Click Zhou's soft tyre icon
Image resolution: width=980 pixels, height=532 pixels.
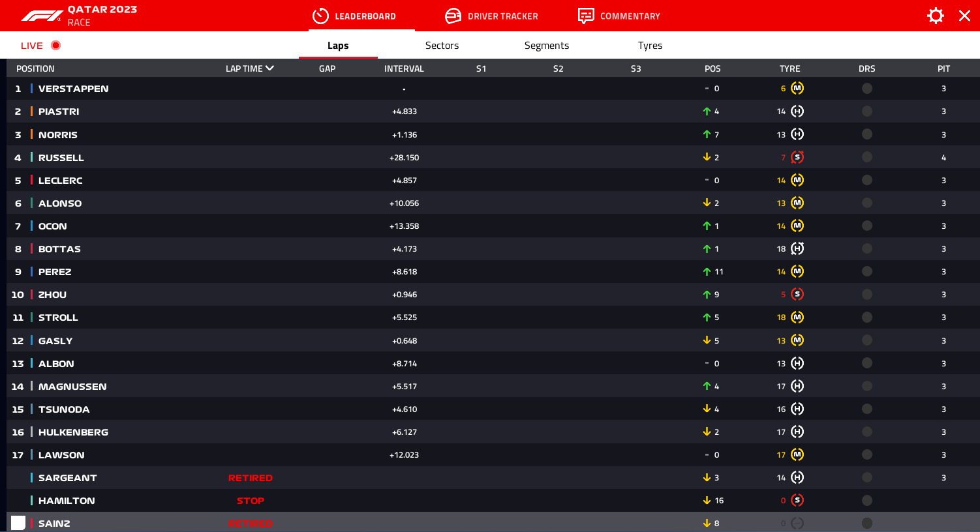(797, 294)
